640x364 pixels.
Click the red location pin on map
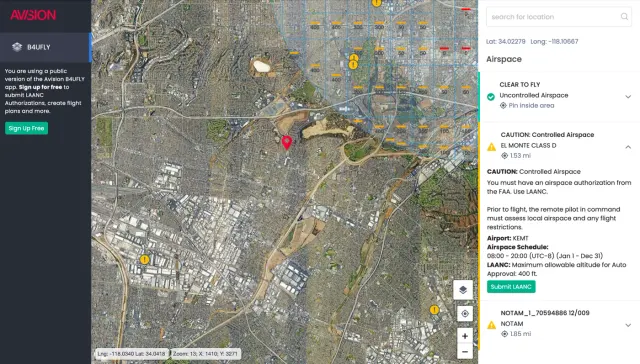pos(287,142)
